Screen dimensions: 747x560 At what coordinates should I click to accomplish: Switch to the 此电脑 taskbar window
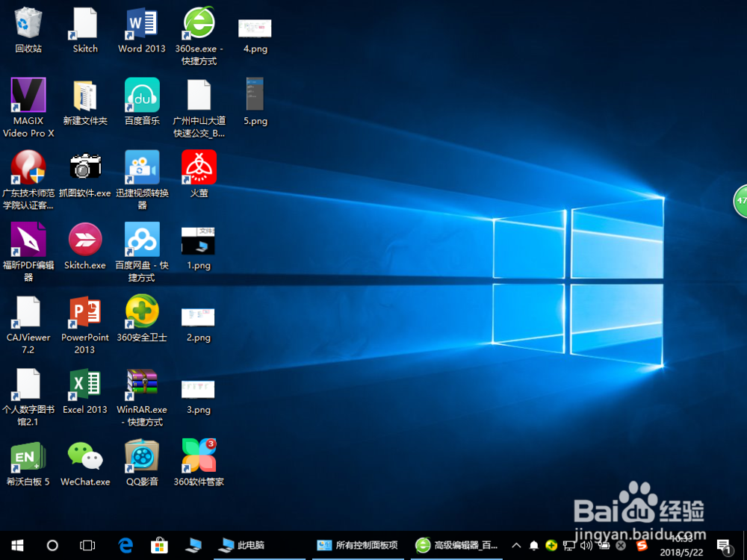coord(260,545)
